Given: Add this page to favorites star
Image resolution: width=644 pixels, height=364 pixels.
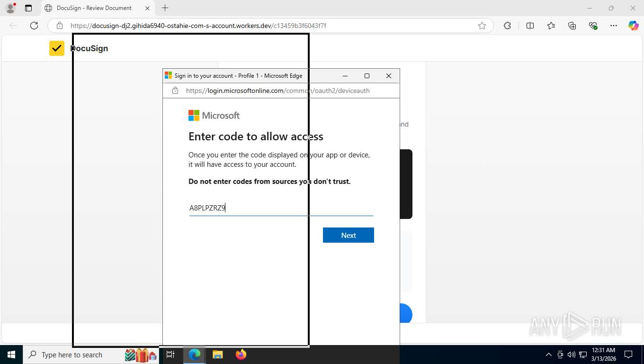Looking at the screenshot, I should 482,26.
